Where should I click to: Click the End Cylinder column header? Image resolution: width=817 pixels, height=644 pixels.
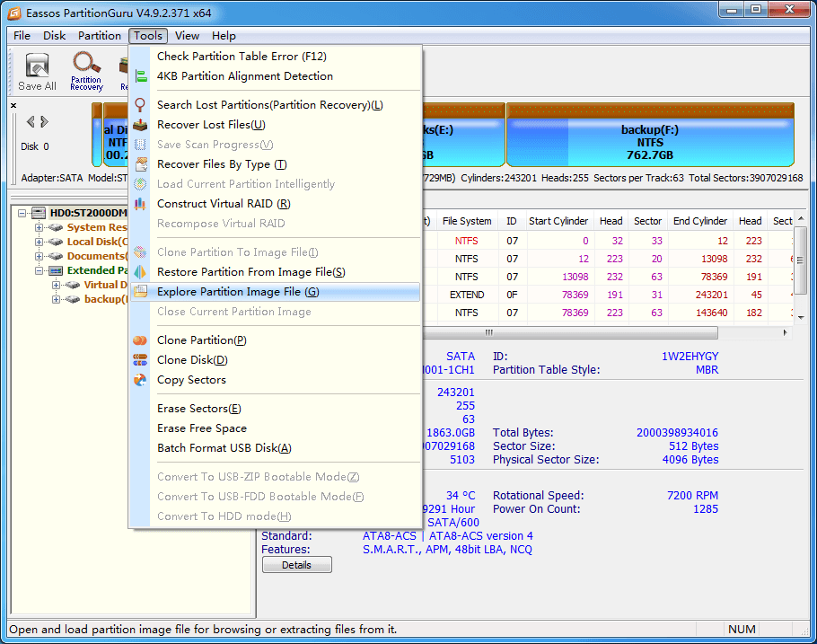point(699,221)
